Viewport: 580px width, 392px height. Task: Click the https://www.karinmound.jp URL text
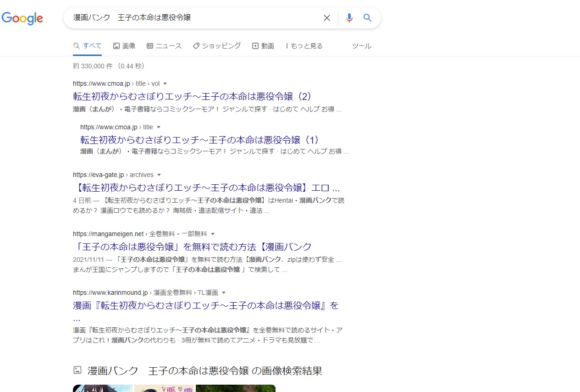coord(110,292)
